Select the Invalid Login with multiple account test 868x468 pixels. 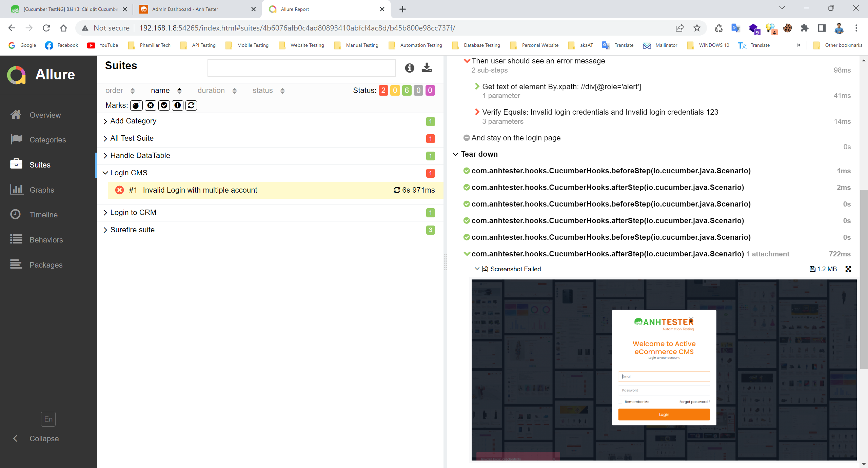pyautogui.click(x=200, y=190)
